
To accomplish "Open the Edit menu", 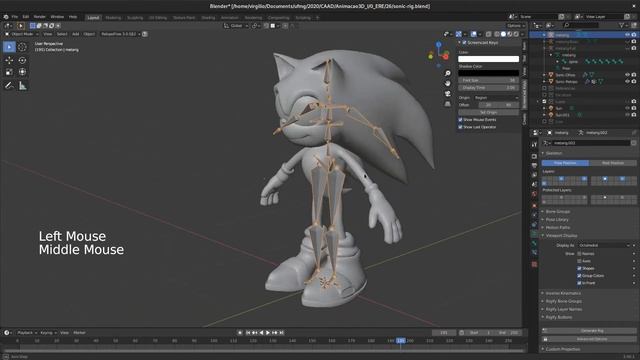I will pos(26,17).
